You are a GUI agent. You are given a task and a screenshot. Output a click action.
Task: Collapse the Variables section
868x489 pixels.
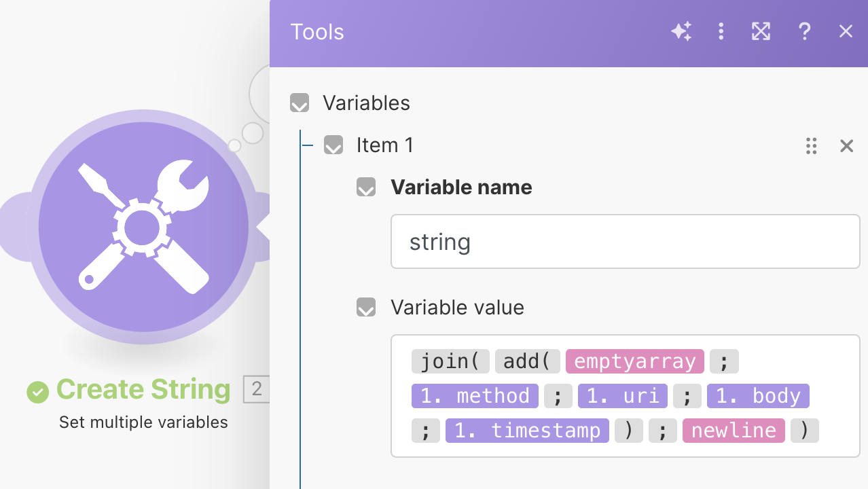(300, 103)
